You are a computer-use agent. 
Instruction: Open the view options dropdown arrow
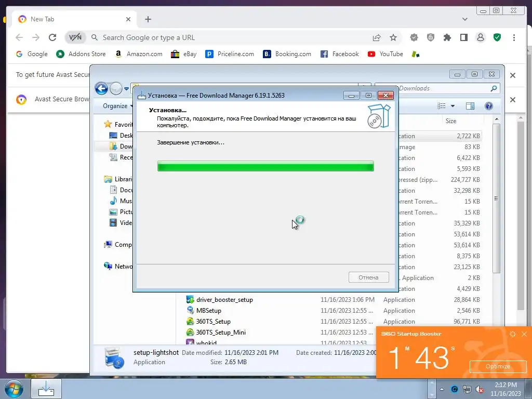tap(453, 106)
